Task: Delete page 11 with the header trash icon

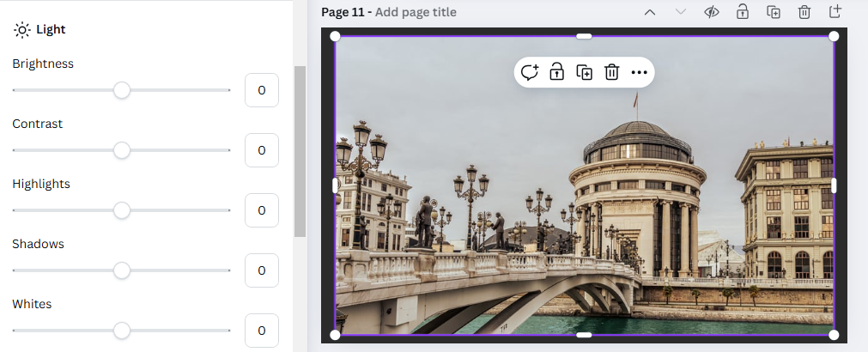Action: pyautogui.click(x=804, y=12)
